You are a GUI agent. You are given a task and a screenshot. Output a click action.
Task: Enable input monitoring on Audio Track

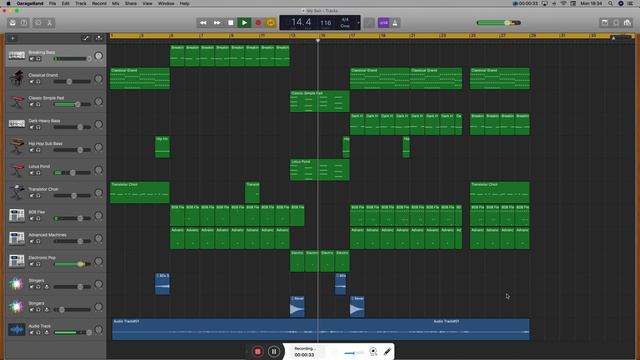click(46, 333)
